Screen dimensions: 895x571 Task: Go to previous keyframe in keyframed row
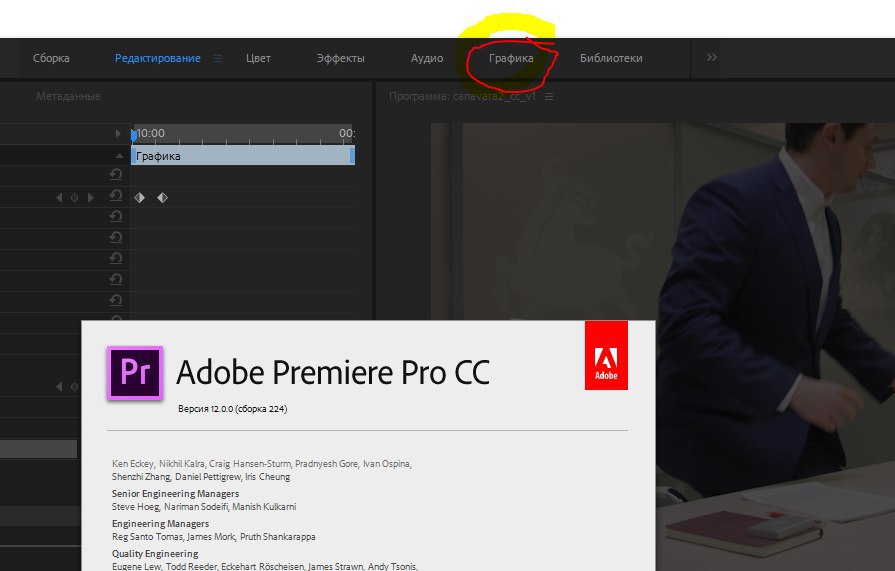pyautogui.click(x=59, y=198)
